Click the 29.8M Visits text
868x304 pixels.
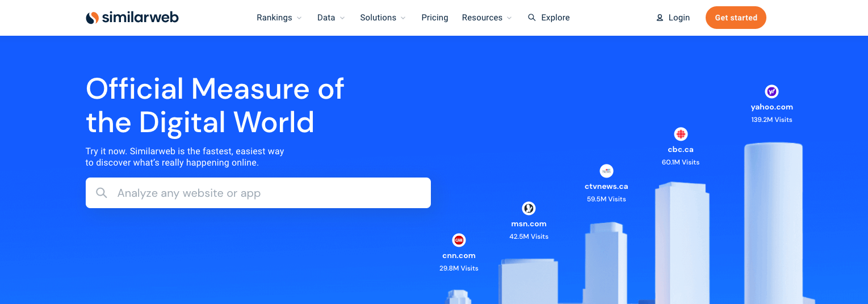point(459,268)
